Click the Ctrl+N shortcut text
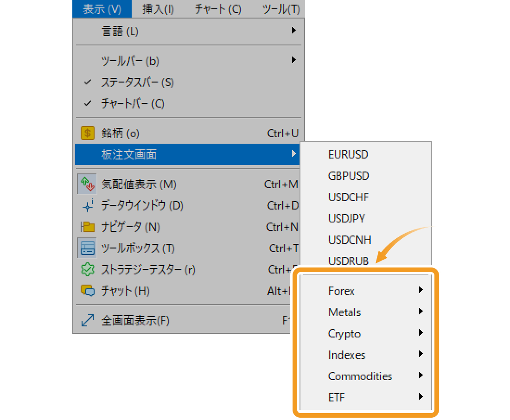 pyautogui.click(x=282, y=227)
